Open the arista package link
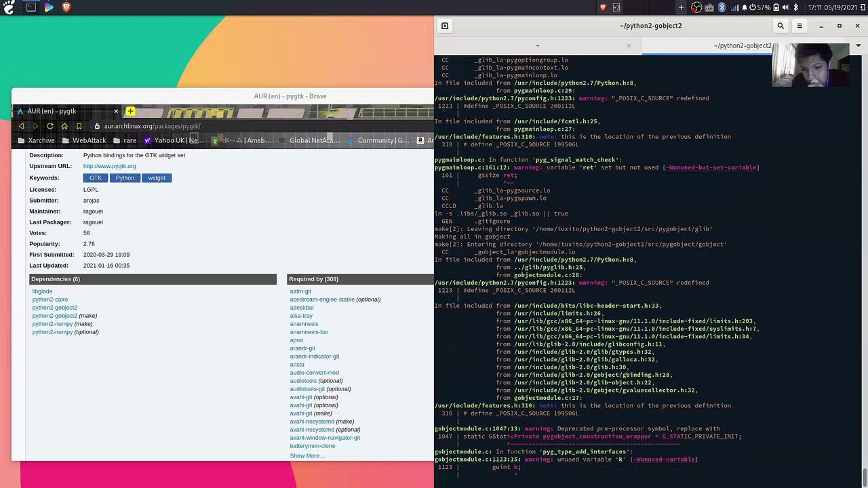The height and width of the screenshot is (488, 868). 297,365
